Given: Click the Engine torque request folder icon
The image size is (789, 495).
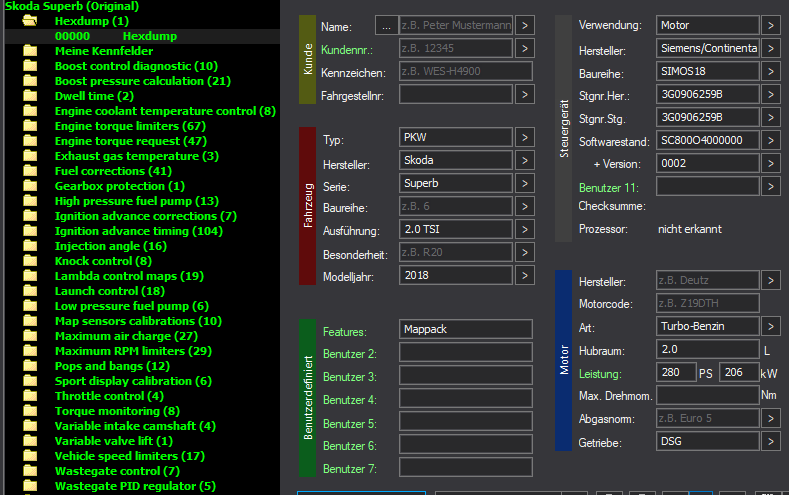Looking at the screenshot, I should [30, 141].
